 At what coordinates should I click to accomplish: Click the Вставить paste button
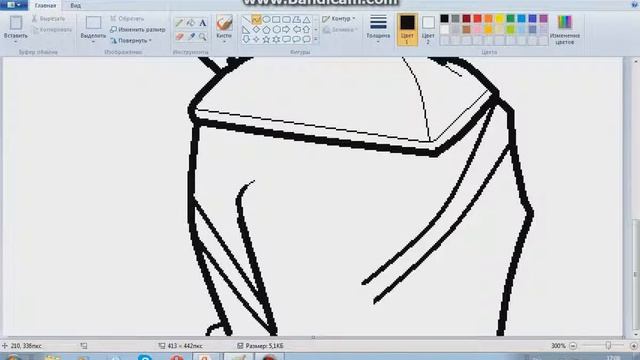pos(16,27)
